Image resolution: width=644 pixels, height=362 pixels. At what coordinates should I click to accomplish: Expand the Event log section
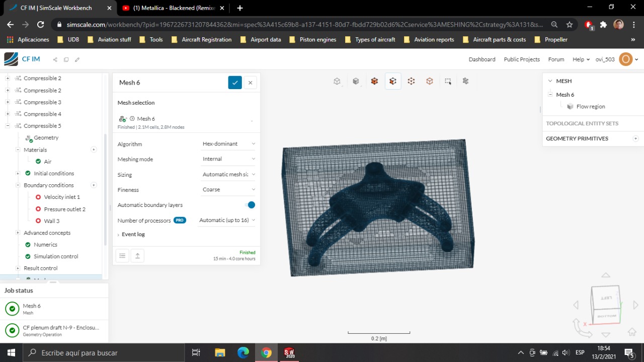click(133, 235)
